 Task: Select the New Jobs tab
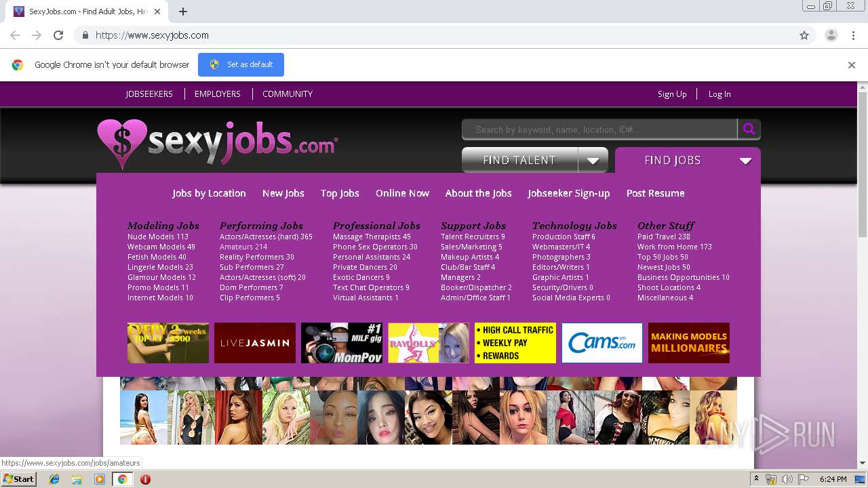pos(283,193)
